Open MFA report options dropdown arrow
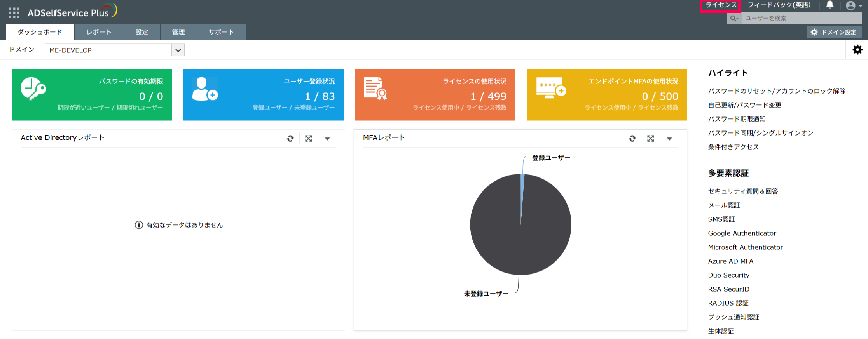 coord(669,139)
